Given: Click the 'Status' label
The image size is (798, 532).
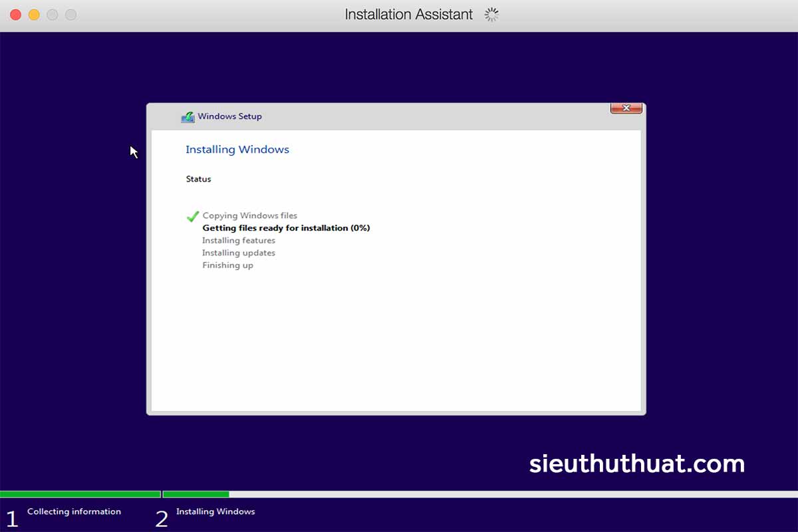Looking at the screenshot, I should coord(198,179).
